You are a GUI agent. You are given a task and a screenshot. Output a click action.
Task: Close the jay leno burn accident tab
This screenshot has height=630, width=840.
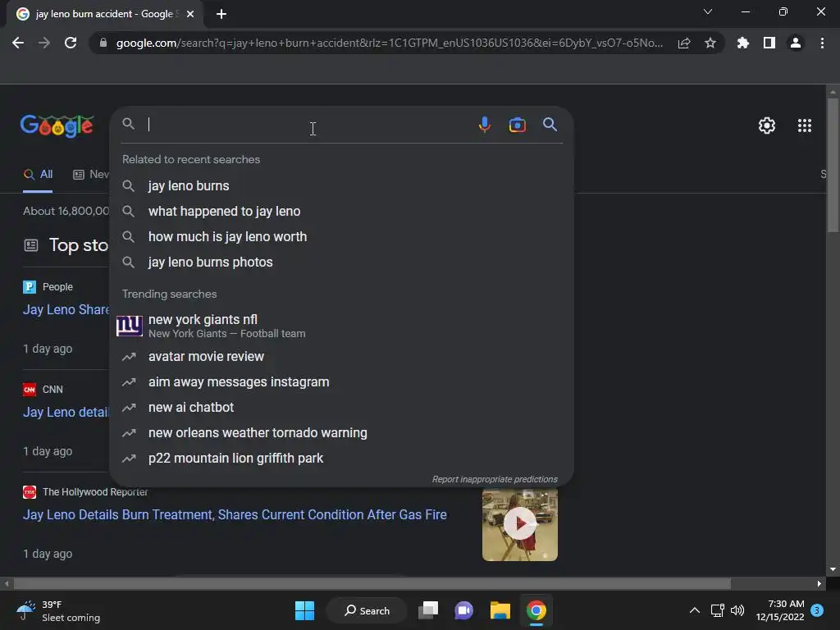[190, 14]
